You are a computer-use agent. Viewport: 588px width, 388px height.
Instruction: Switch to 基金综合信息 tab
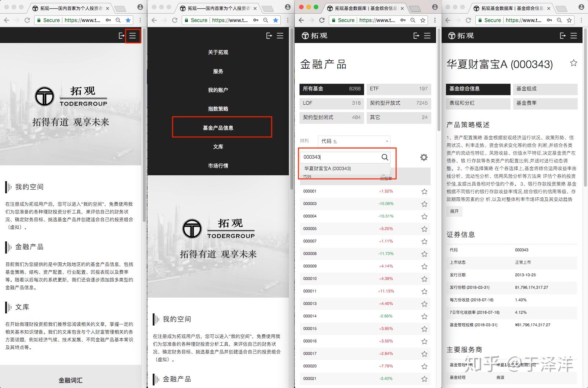(x=478, y=89)
